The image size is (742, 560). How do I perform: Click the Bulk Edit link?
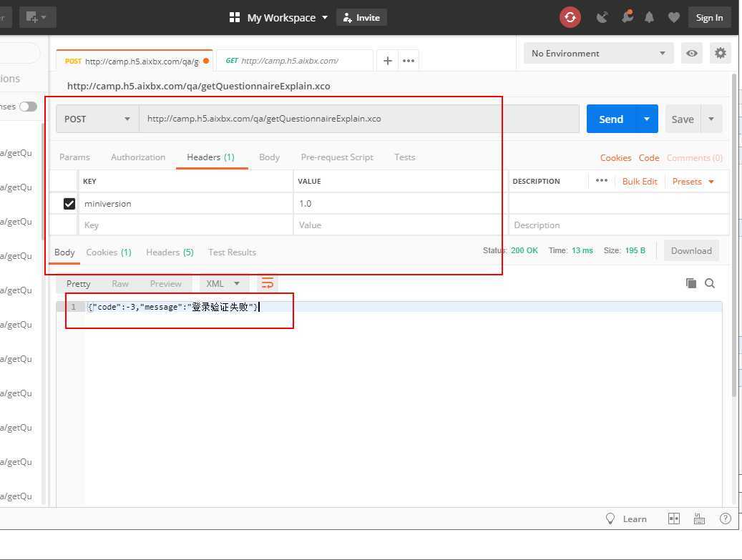pyautogui.click(x=640, y=182)
